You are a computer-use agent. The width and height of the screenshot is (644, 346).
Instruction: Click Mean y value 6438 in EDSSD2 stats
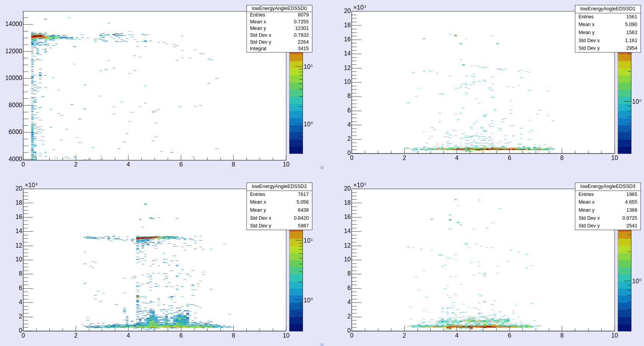[x=303, y=210]
